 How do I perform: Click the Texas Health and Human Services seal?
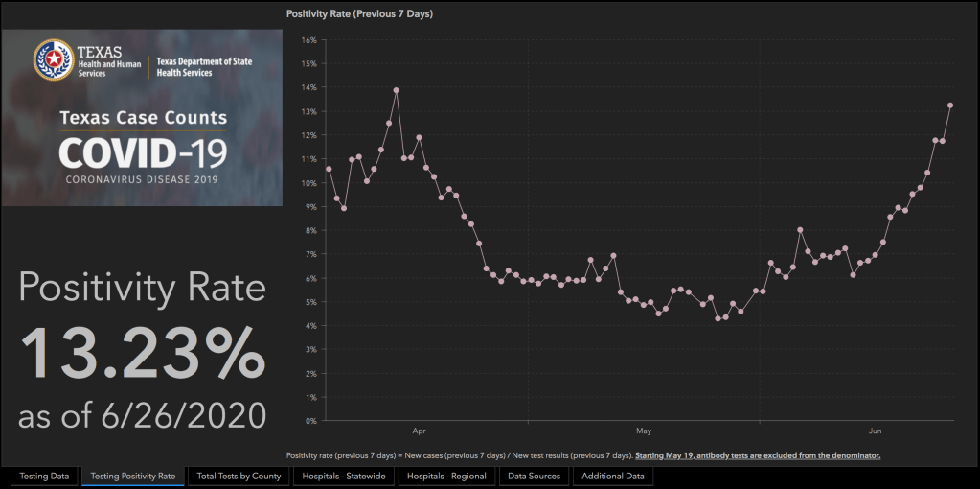52,59
